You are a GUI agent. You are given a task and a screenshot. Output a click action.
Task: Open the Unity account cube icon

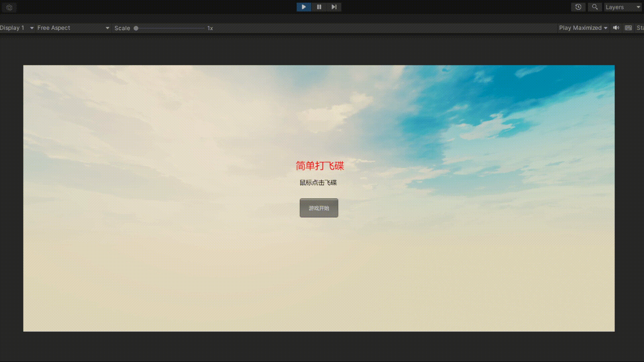[x=9, y=7]
